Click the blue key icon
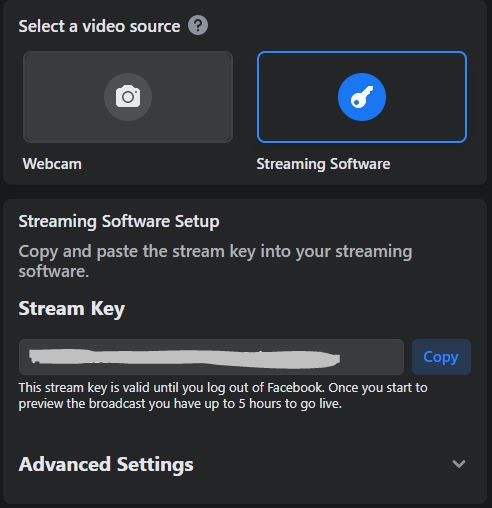The height and width of the screenshot is (508, 492). point(362,97)
